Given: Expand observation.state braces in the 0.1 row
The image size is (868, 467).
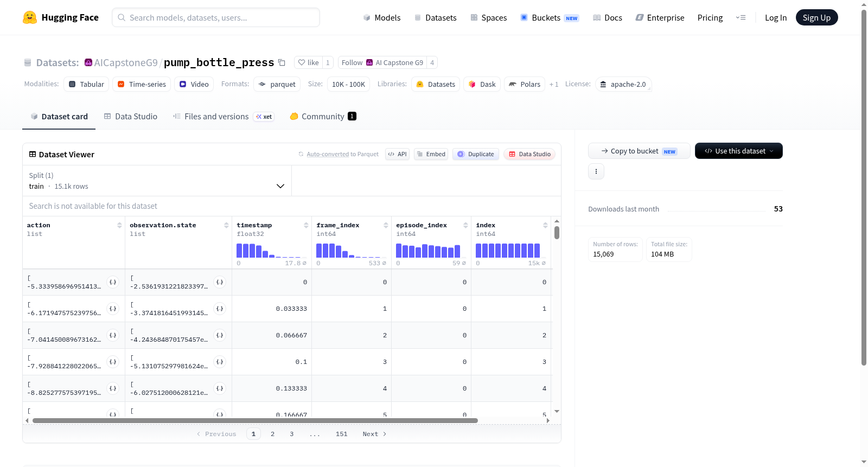Looking at the screenshot, I should (x=220, y=362).
